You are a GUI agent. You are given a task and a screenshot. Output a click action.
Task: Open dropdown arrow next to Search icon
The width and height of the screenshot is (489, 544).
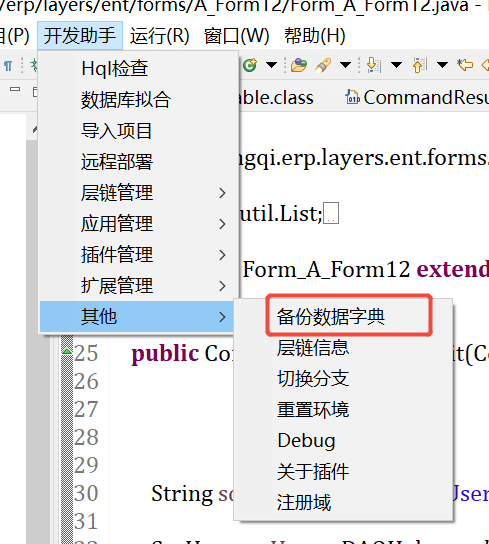(345, 65)
